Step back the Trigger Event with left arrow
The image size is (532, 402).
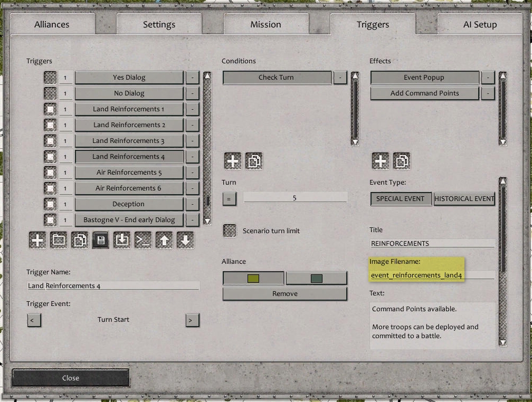click(x=34, y=320)
